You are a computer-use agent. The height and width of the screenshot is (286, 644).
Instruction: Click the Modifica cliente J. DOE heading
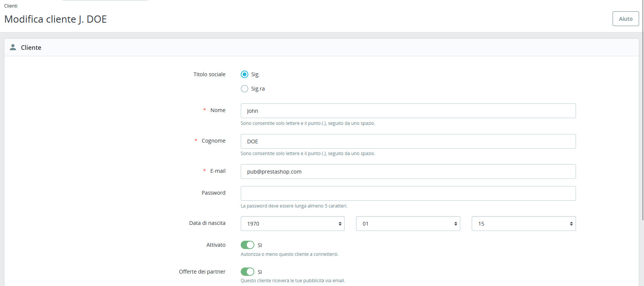tap(56, 19)
